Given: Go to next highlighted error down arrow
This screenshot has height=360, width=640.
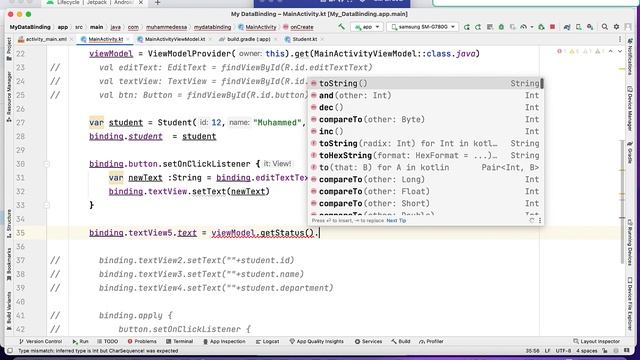Looking at the screenshot, I should (620, 51).
